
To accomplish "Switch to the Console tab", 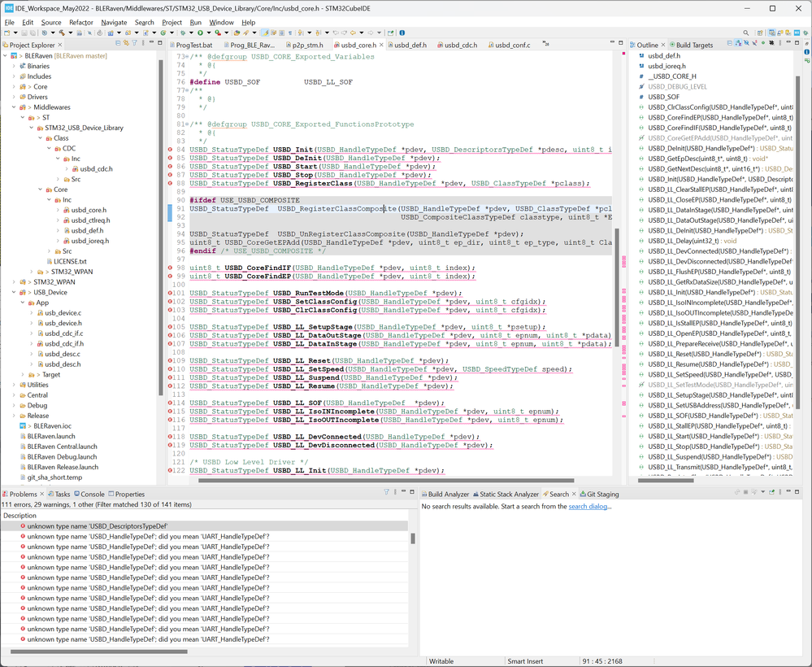I will pyautogui.click(x=89, y=494).
